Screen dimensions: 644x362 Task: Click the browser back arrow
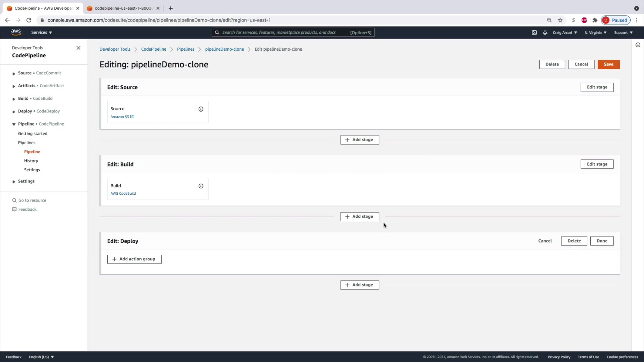pyautogui.click(x=7, y=20)
